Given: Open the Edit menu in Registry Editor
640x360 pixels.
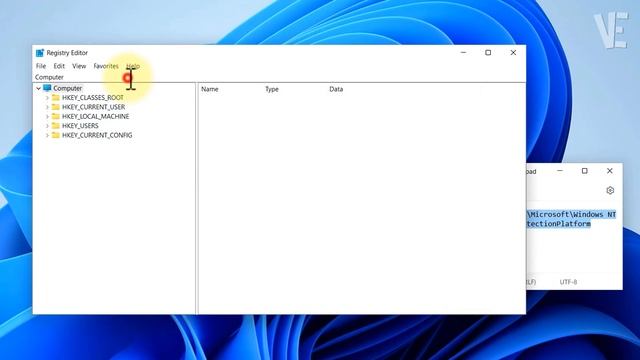Looking at the screenshot, I should tap(59, 66).
